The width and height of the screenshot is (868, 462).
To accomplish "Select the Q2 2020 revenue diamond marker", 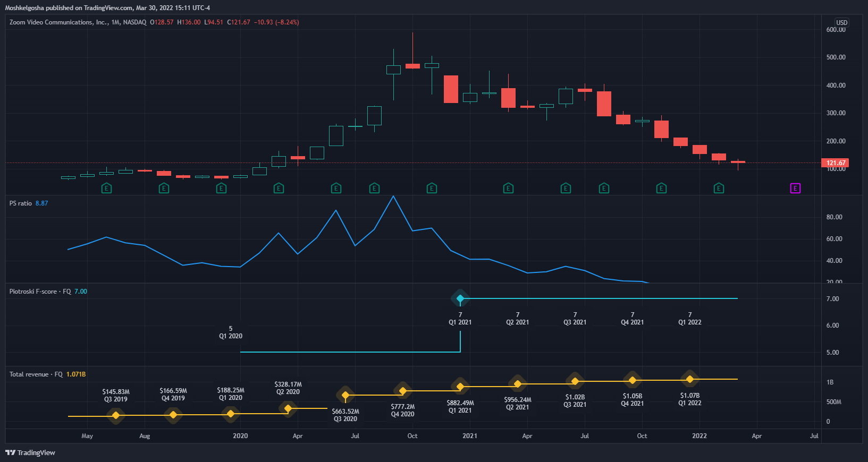I will (288, 408).
